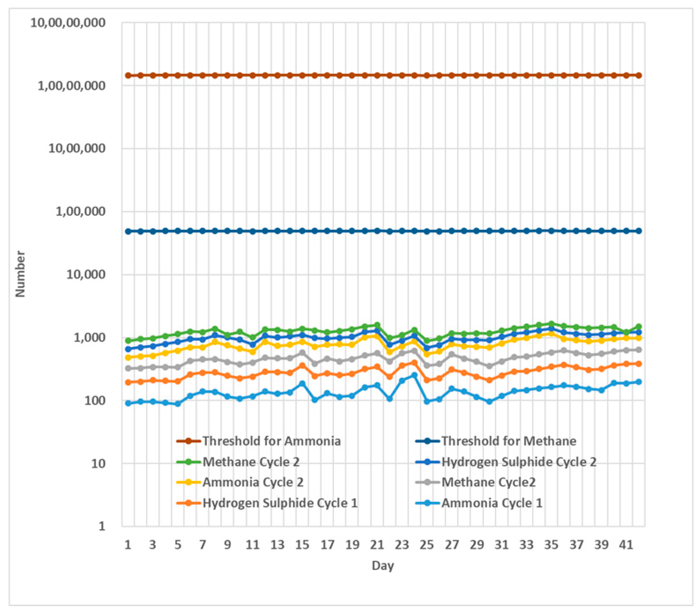Click the 10,00,00,000 top axis label
Screen dimensions: 700x614
tap(68, 23)
